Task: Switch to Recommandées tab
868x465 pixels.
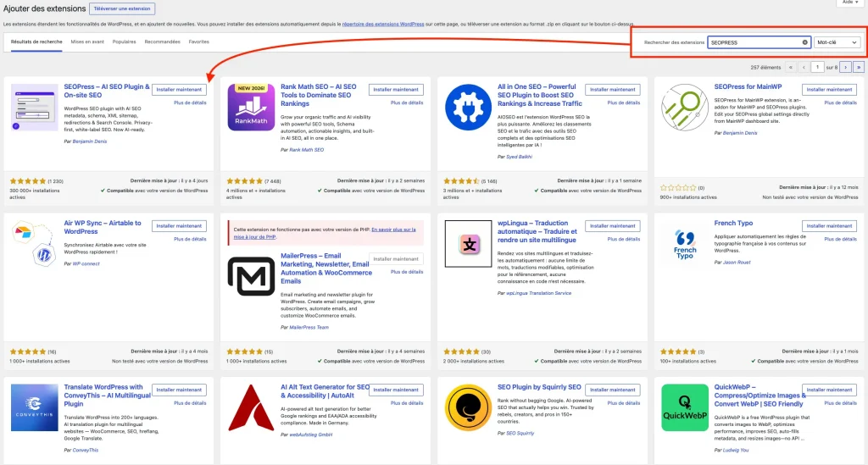Action: click(x=162, y=42)
